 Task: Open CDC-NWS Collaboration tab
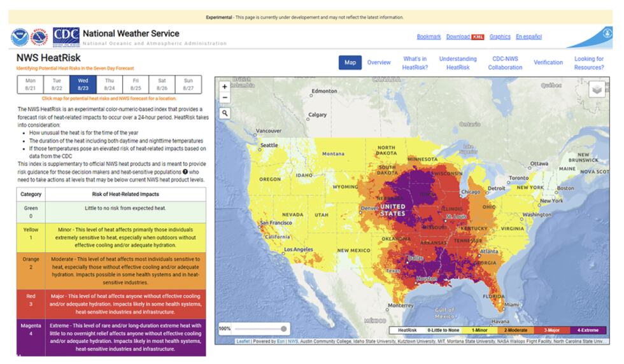(505, 63)
